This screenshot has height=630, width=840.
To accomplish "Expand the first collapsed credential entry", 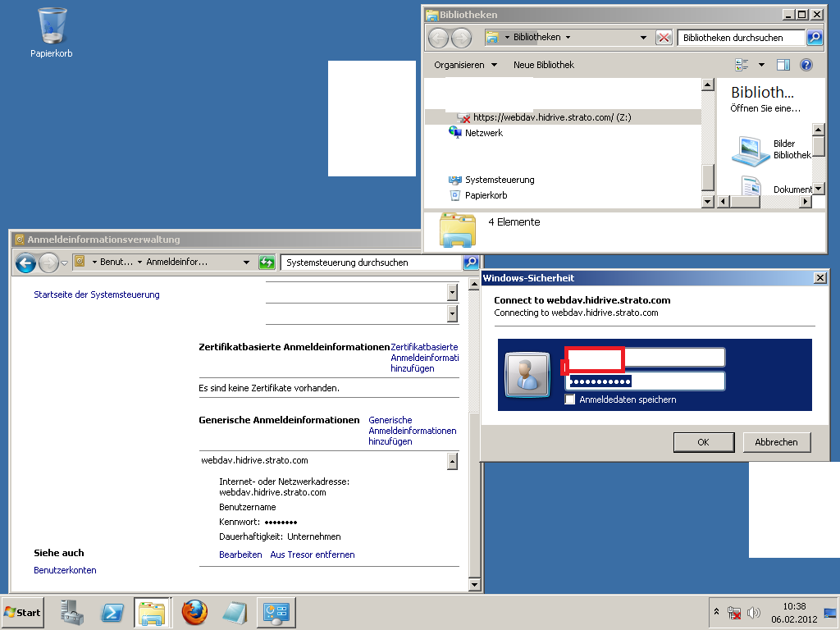I will click(453, 292).
